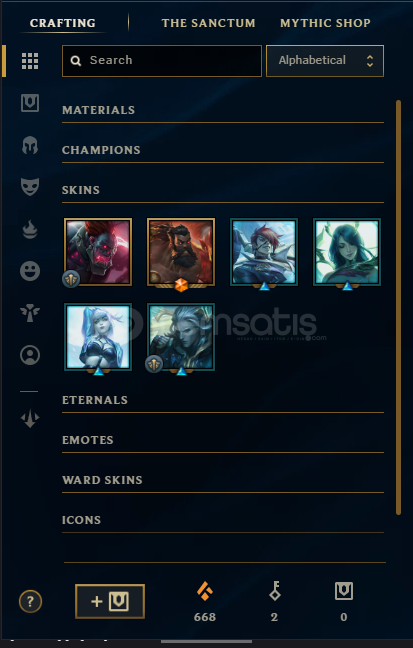The image size is (413, 648).
Task: Switch to The Sanctum tab
Action: pyautogui.click(x=208, y=23)
